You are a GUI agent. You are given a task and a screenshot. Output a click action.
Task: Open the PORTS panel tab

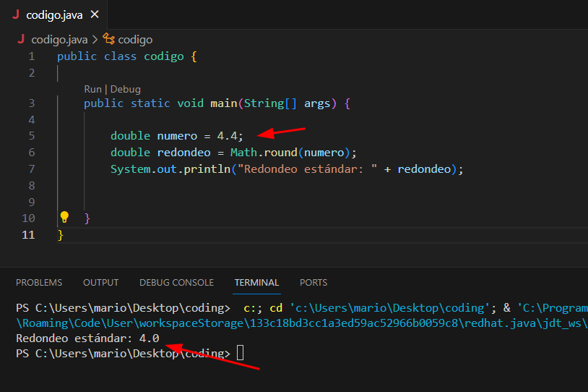[314, 282]
